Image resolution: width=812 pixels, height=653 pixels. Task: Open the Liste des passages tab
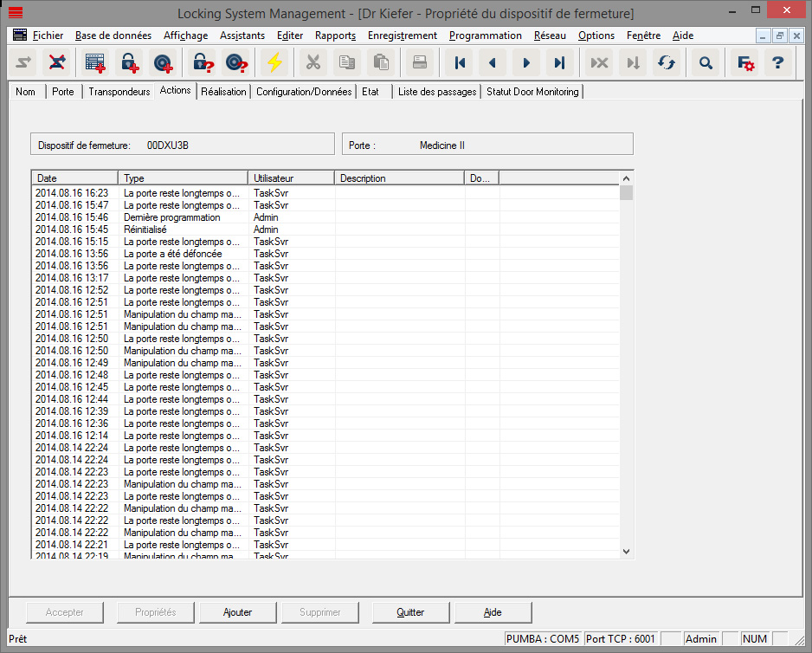click(x=436, y=92)
